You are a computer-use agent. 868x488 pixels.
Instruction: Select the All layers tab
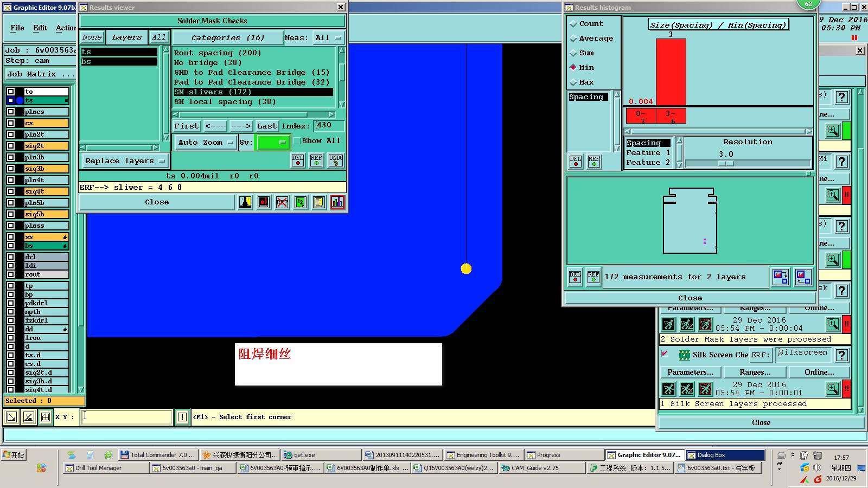tap(159, 37)
